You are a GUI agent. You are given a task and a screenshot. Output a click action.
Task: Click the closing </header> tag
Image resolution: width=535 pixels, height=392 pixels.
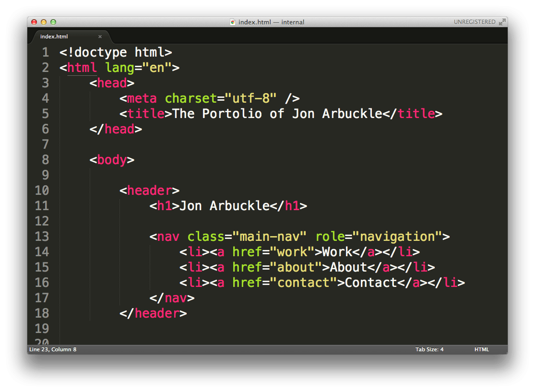(155, 313)
